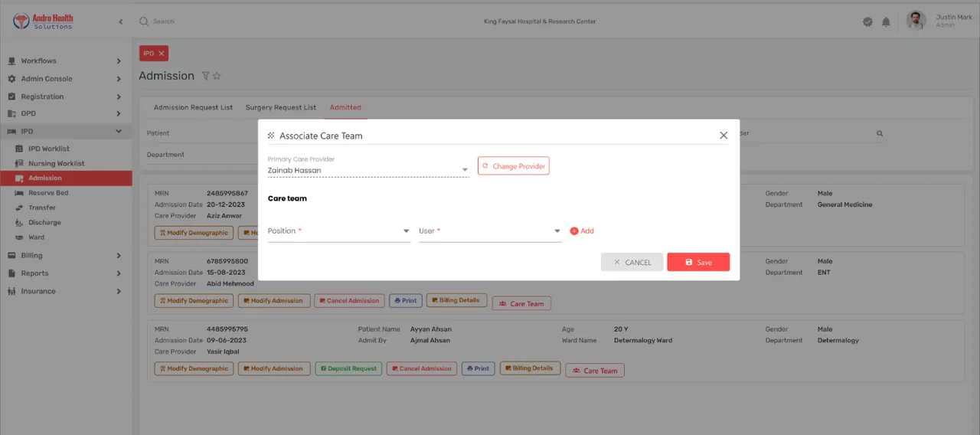Click the Billing sidebar icon
This screenshot has height=435, width=980.
11,256
